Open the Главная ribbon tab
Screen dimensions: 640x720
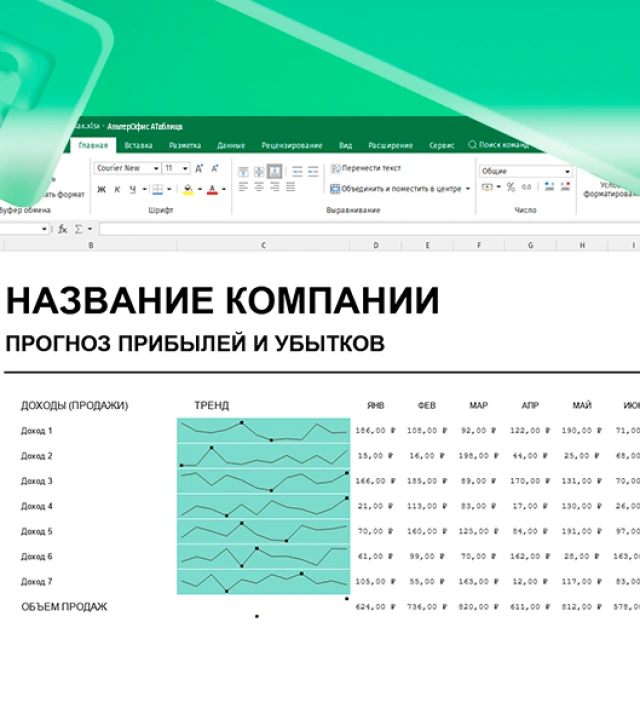click(x=93, y=145)
